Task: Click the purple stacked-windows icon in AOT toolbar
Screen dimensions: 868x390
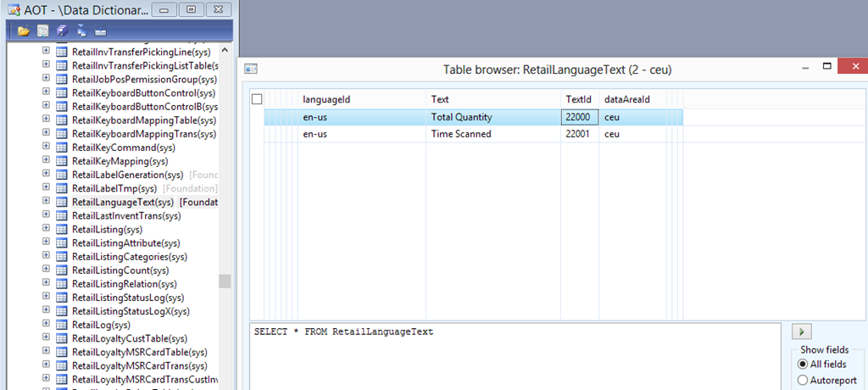Action: pos(62,31)
